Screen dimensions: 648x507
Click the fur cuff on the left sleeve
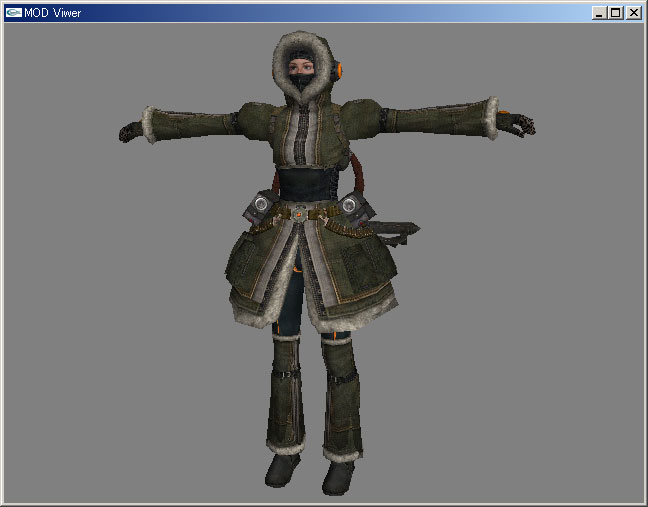tap(152, 124)
